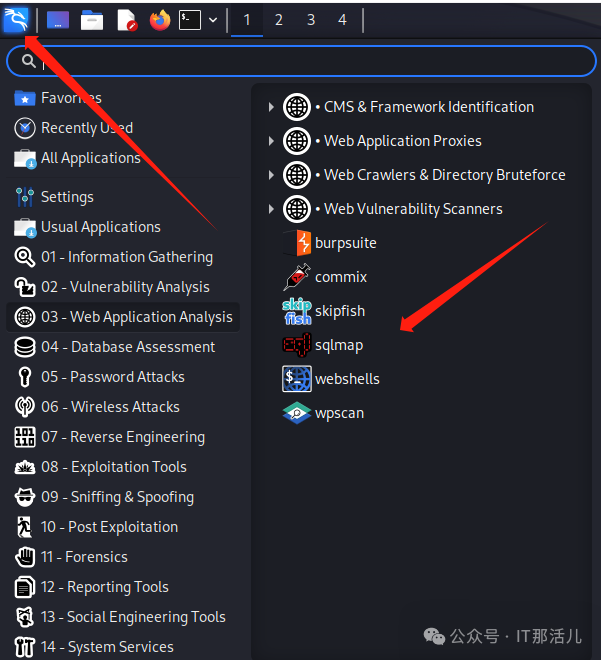Viewport: 601px width, 660px height.
Task: Select 07 - Reverse Engineering
Action: [123, 437]
